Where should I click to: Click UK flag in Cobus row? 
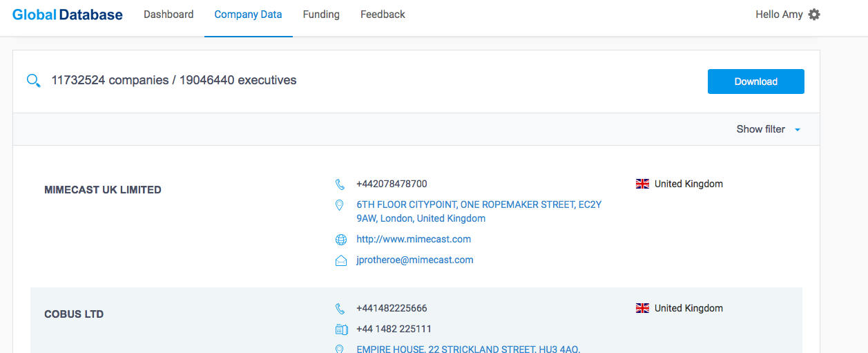(x=642, y=308)
